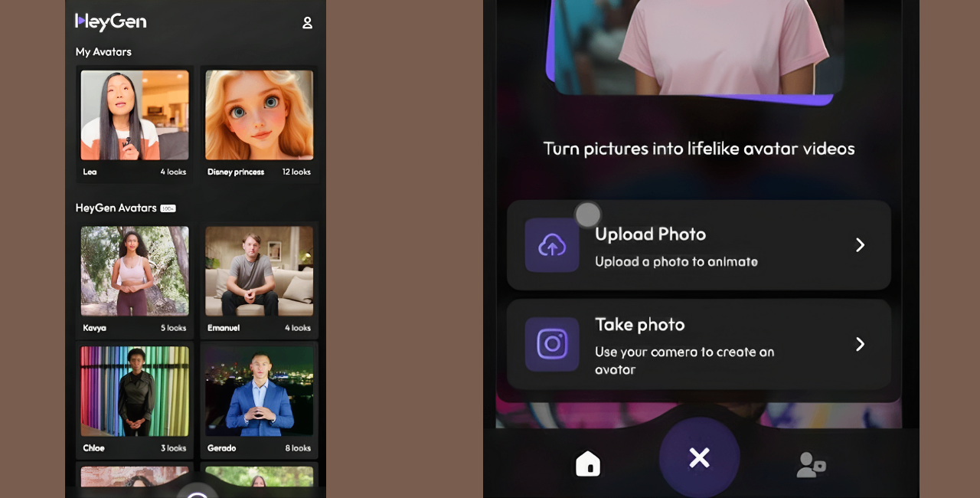
Task: Select the Disney princess avatar
Action: point(259,115)
